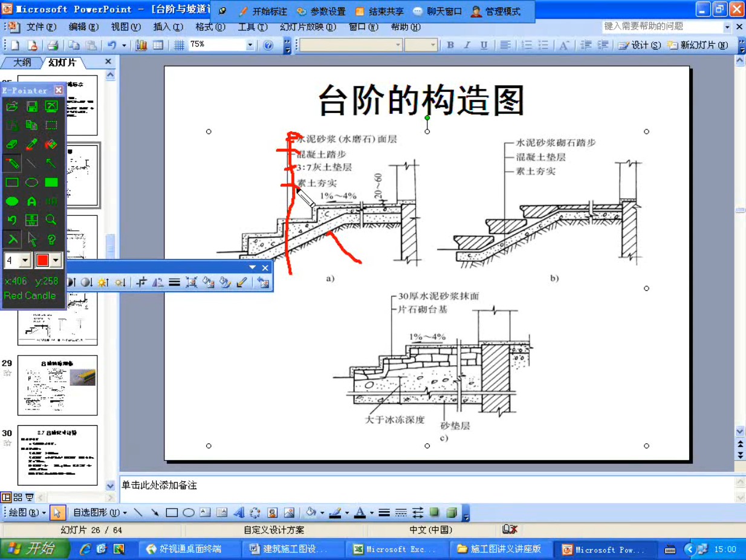The image size is (746, 560).
Task: Click the red color swatch in E-Pointer
Action: click(42, 261)
